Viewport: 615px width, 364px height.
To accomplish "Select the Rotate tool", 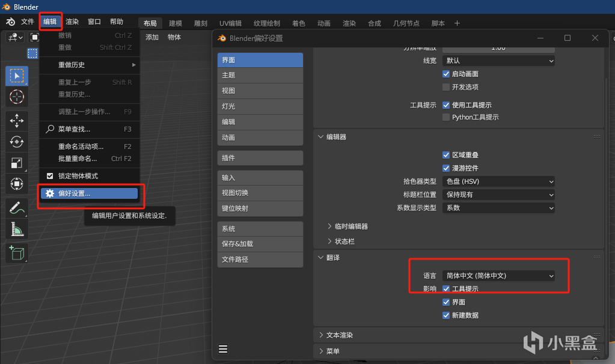I will pos(16,141).
